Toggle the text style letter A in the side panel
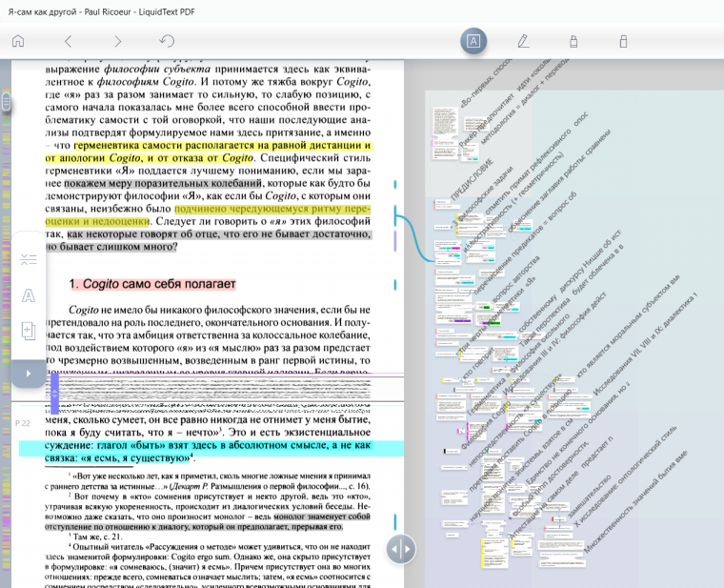Image resolution: width=724 pixels, height=588 pixels. (29, 294)
